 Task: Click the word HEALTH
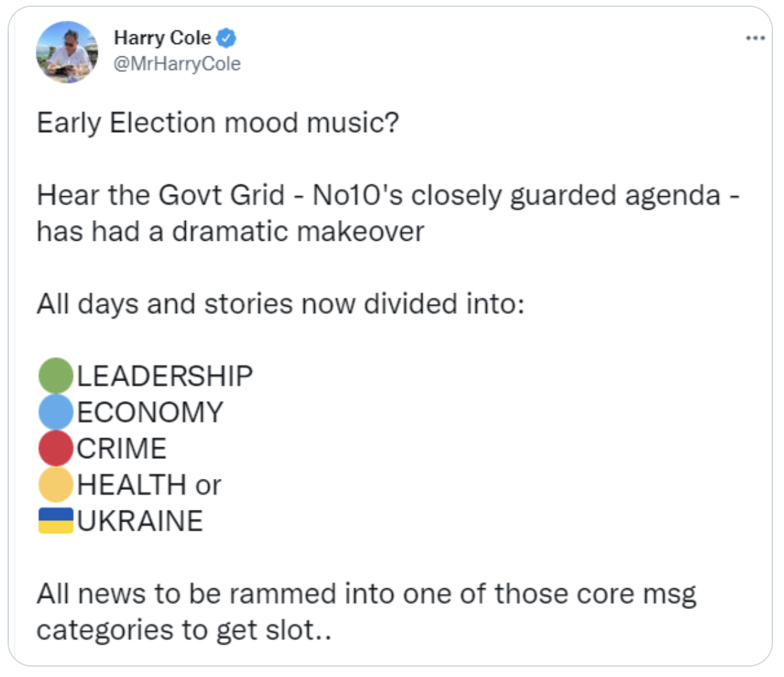131,486
